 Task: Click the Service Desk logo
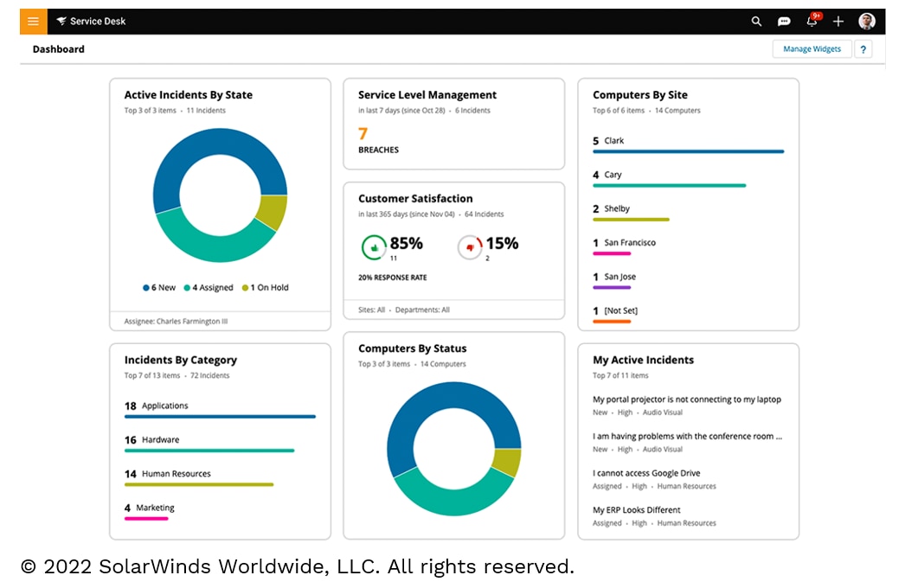pyautogui.click(x=91, y=22)
